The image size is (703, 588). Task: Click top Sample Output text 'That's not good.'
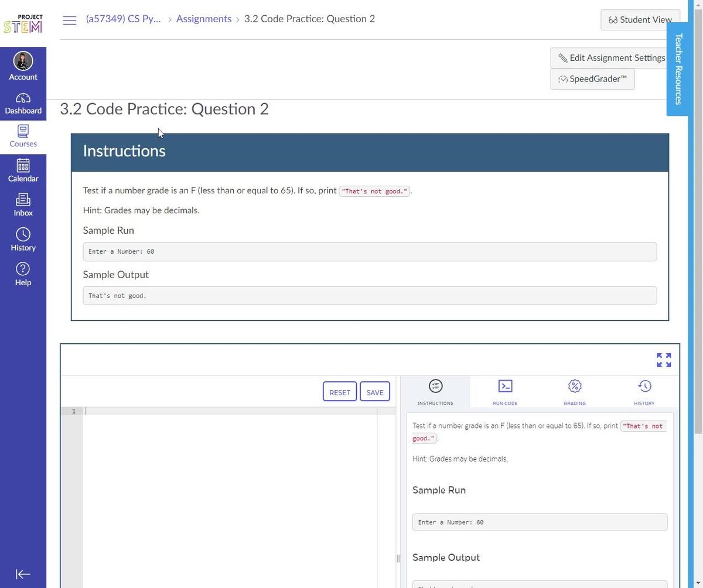tap(117, 296)
